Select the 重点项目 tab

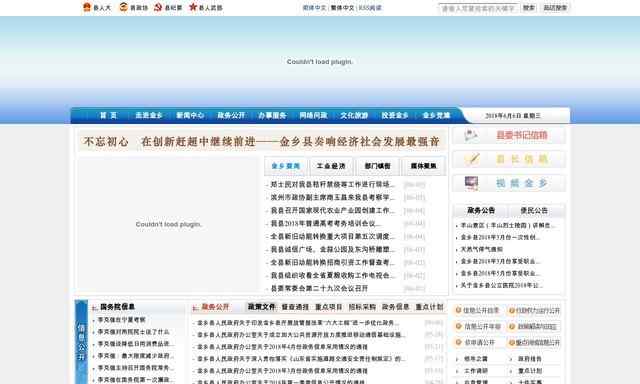[329, 307]
